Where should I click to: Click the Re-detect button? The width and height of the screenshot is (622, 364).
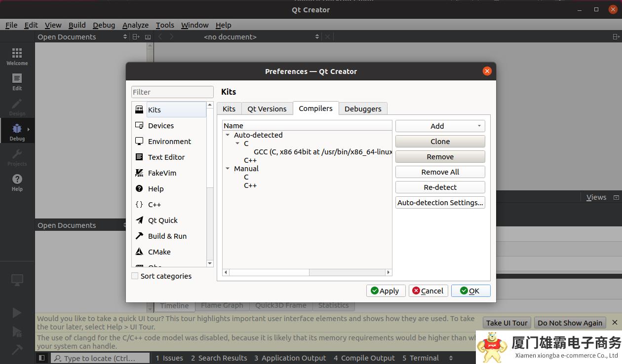pos(440,187)
